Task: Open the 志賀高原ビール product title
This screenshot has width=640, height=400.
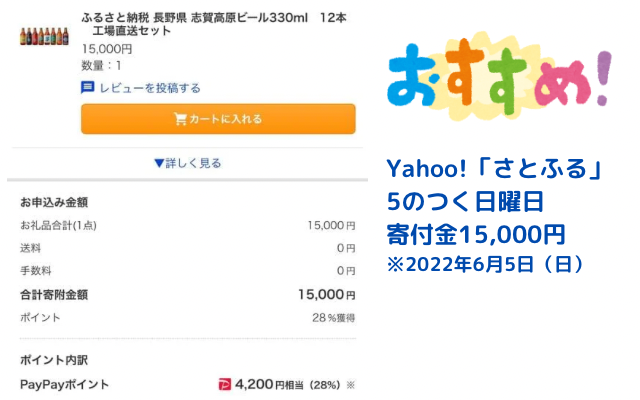Action: [214, 24]
